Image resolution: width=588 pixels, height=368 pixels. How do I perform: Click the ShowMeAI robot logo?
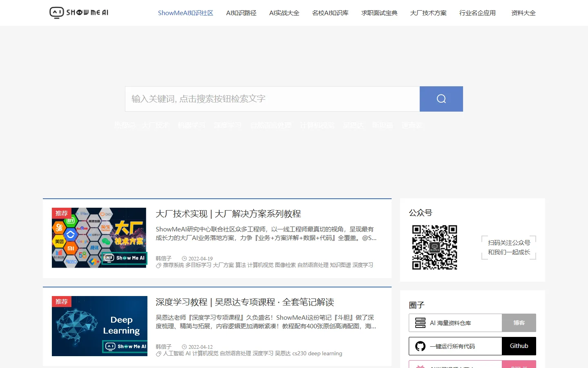[79, 13]
